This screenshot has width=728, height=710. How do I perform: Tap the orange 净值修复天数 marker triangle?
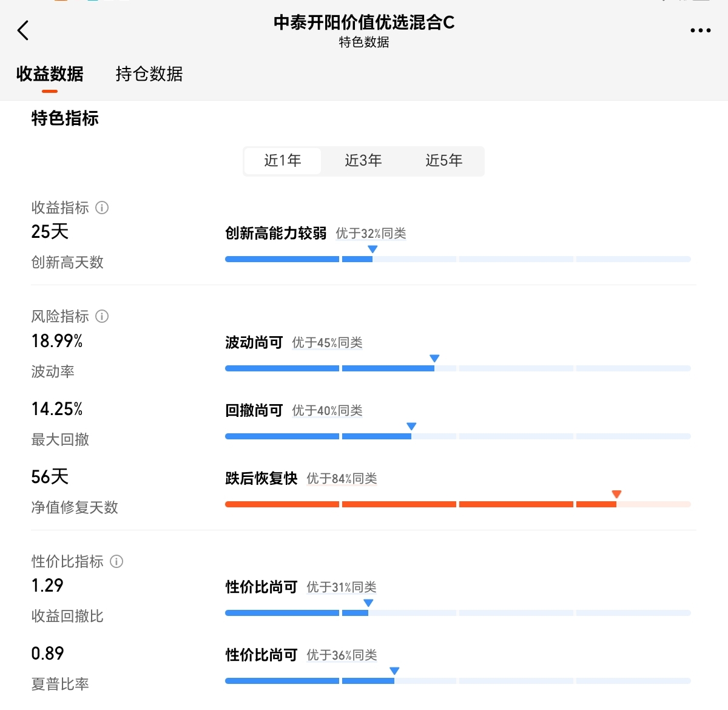(x=616, y=494)
